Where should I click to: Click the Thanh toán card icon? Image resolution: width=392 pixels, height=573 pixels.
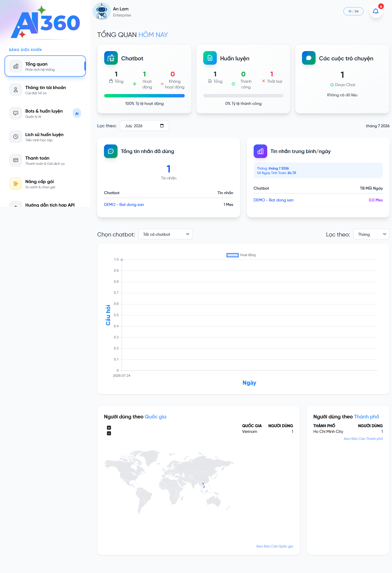click(x=16, y=160)
